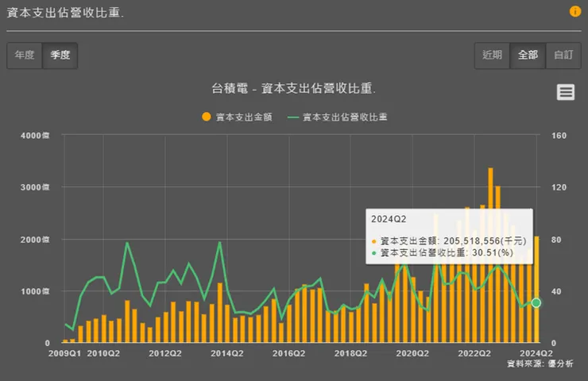Click the tooltip value 205,518,556(千元)
588x381 pixels.
pos(485,241)
